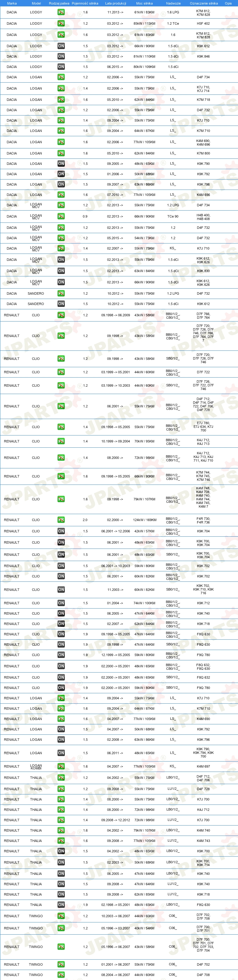
Task: Select the K4M 697 engine cell
Action: point(203,766)
